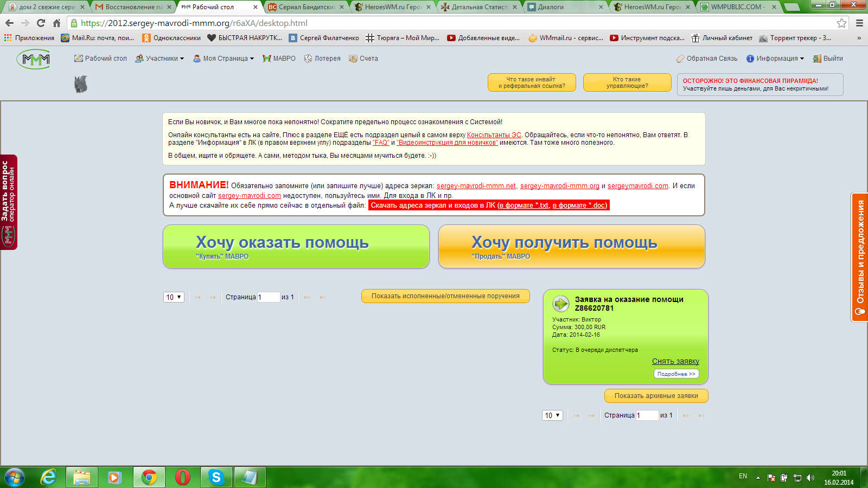868x488 pixels.
Task: Click browser Back arrow
Action: 9,23
